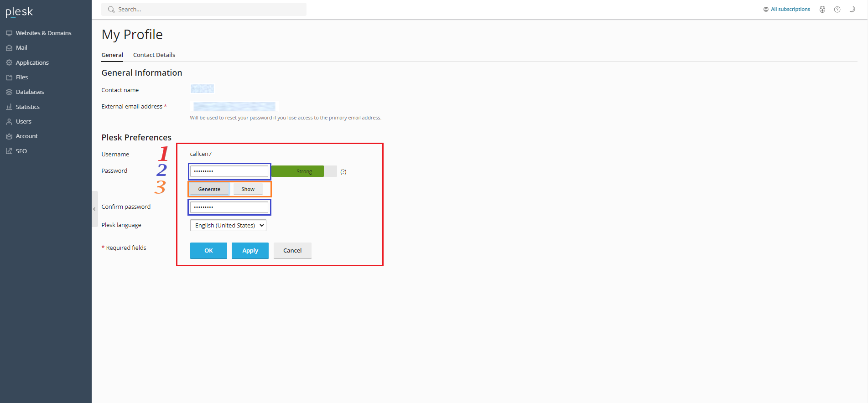This screenshot has width=868, height=403.
Task: Click the owl icon in top bar
Action: 822,10
